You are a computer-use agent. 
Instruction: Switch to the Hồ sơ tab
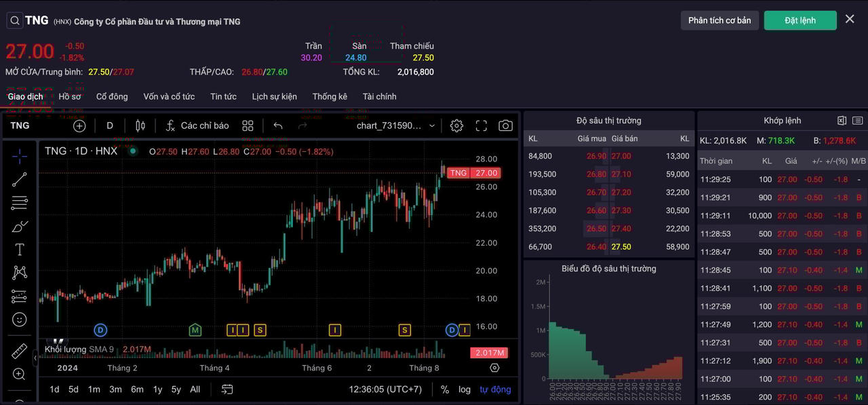pos(70,96)
